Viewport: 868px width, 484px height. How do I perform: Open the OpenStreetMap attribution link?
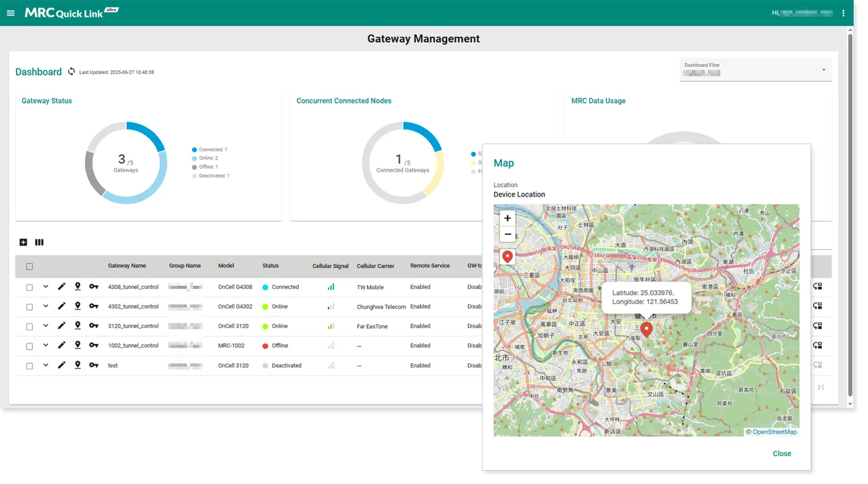tap(774, 432)
